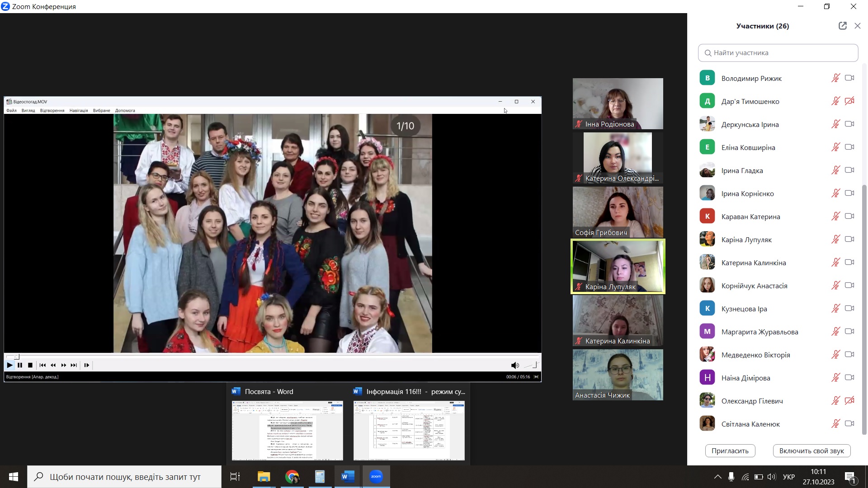The image size is (868, 488).
Task: Open the Файл menu in media player
Action: click(11, 110)
